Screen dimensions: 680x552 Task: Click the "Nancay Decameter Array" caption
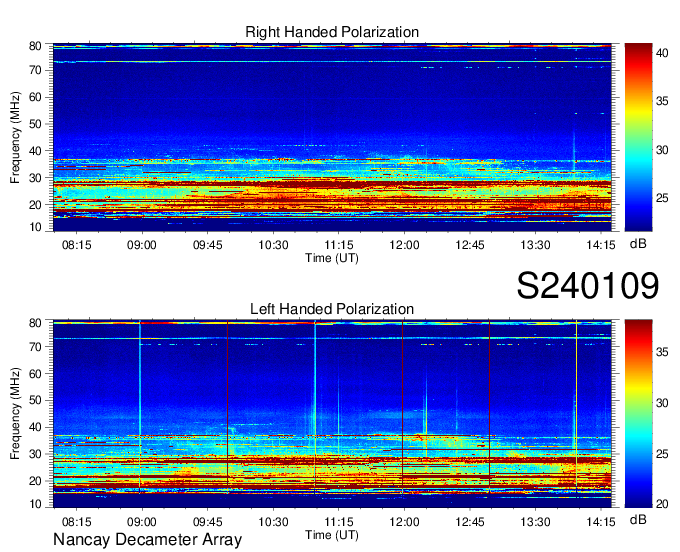[x=147, y=540]
